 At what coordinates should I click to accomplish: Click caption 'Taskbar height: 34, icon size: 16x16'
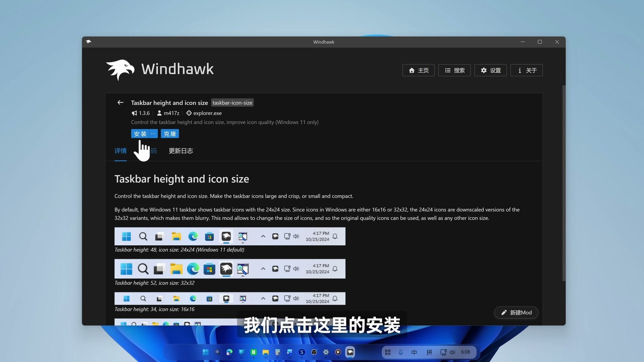click(x=155, y=309)
